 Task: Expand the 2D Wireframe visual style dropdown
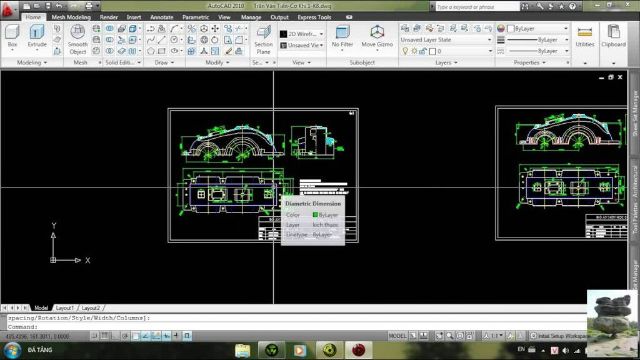(302, 34)
